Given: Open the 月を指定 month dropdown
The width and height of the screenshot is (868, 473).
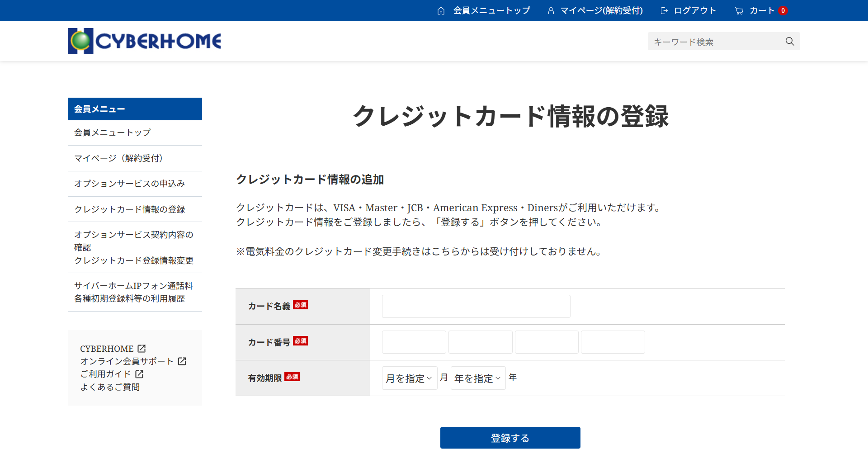Looking at the screenshot, I should 409,378.
